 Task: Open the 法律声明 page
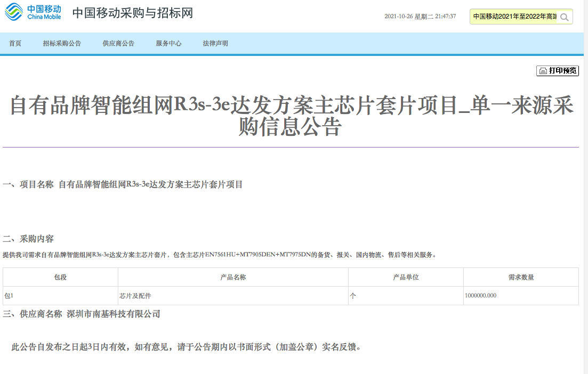(215, 44)
